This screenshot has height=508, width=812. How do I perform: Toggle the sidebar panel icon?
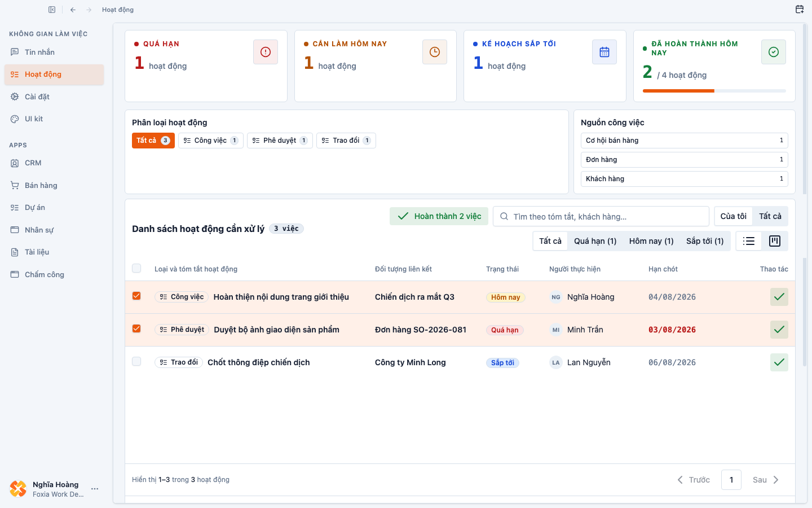pyautogui.click(x=52, y=10)
